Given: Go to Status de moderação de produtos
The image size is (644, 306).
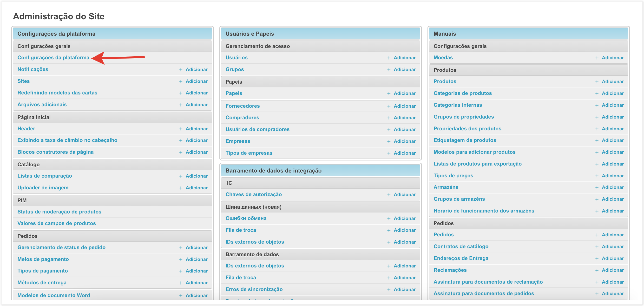Looking at the screenshot, I should [59, 212].
